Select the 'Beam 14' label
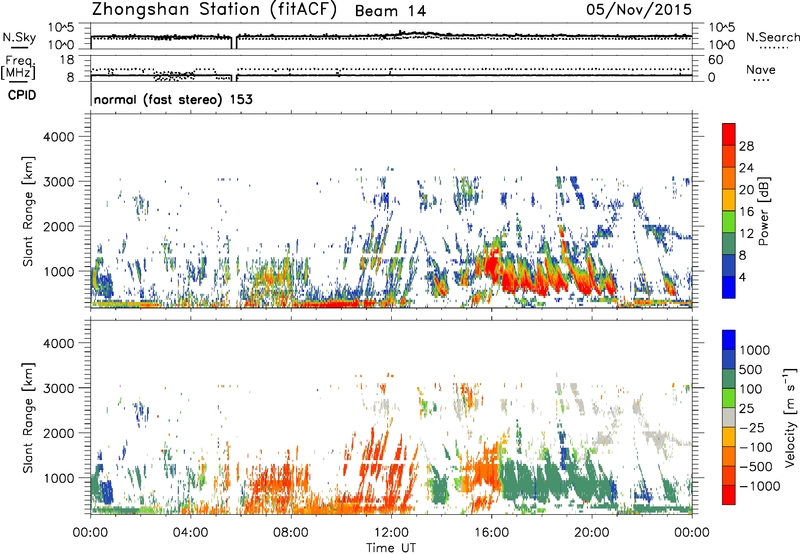 pos(390,11)
